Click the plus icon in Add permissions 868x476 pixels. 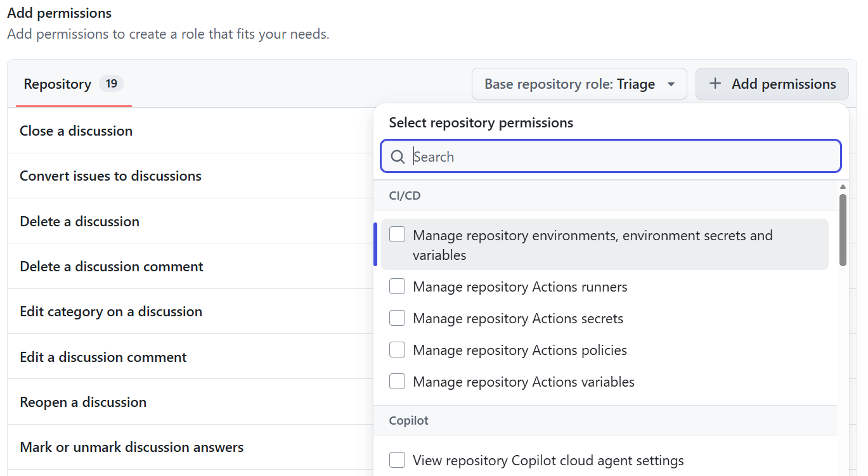[x=715, y=84]
